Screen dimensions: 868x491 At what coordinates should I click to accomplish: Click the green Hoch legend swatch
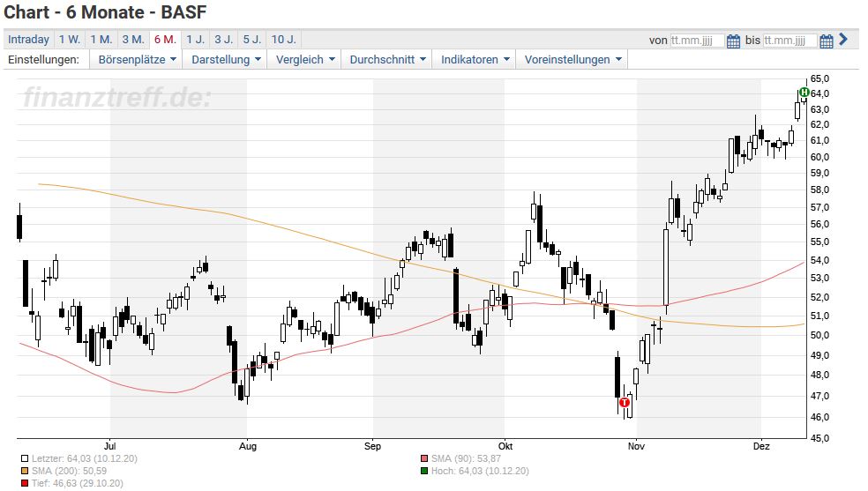424,471
